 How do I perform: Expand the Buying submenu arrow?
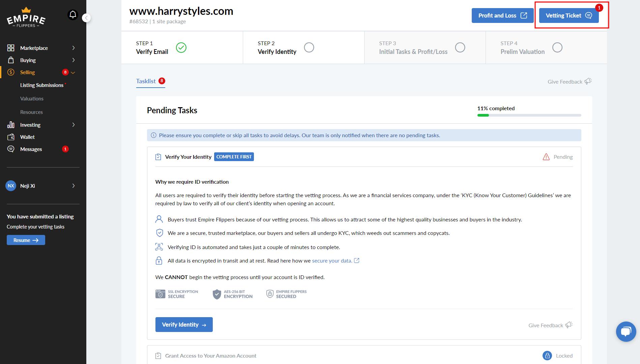[x=74, y=60]
